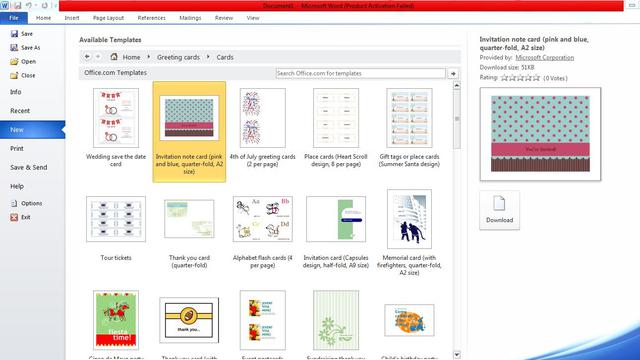
Task: Open the View tab
Action: 253,18
